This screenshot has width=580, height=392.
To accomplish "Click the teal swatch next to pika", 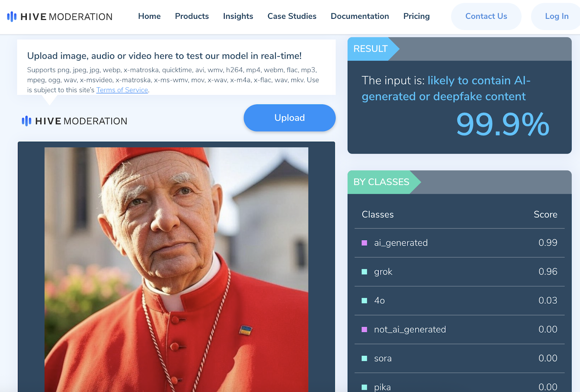I will [x=364, y=387].
